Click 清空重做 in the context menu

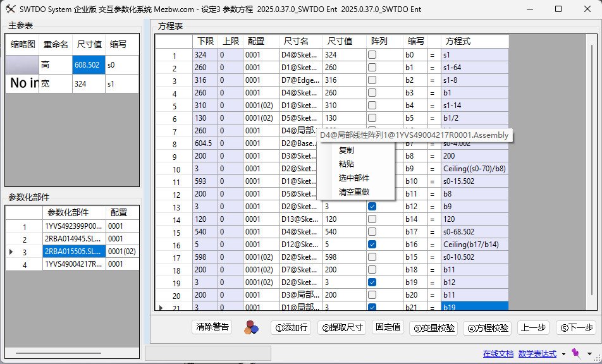tap(354, 192)
